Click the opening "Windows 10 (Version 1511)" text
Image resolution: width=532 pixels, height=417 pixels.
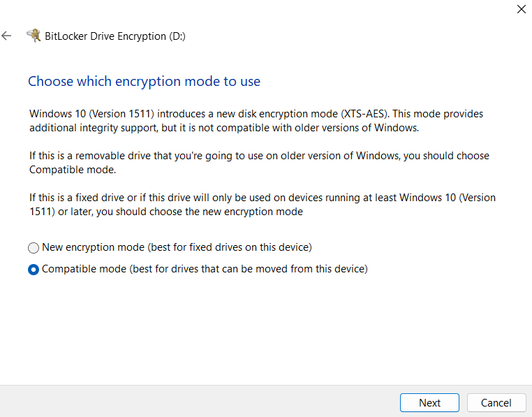(89, 113)
